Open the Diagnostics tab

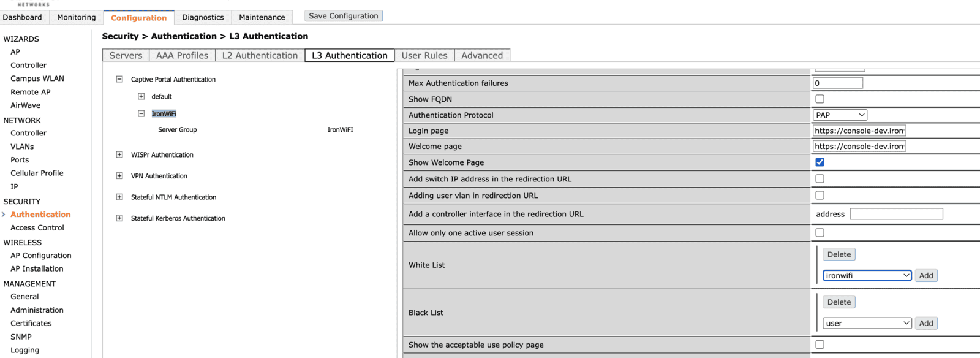203,17
